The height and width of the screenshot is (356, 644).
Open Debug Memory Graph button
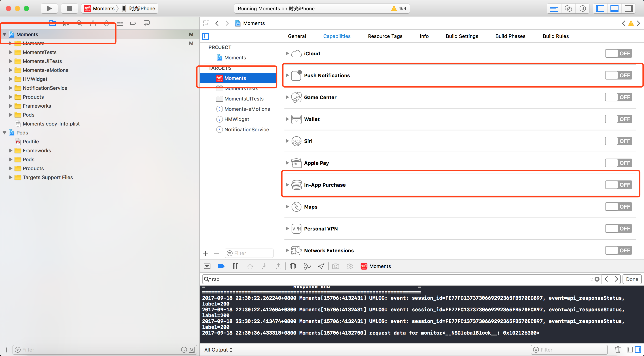[x=307, y=266]
